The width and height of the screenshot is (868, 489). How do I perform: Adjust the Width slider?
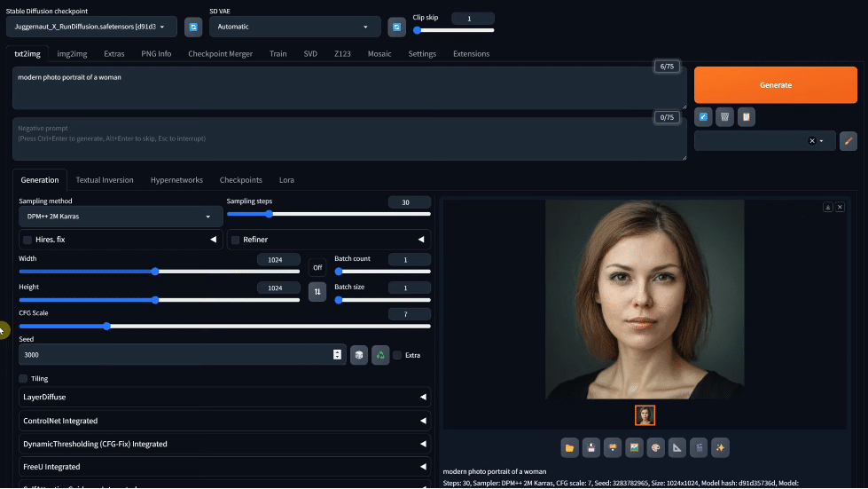click(x=160, y=272)
